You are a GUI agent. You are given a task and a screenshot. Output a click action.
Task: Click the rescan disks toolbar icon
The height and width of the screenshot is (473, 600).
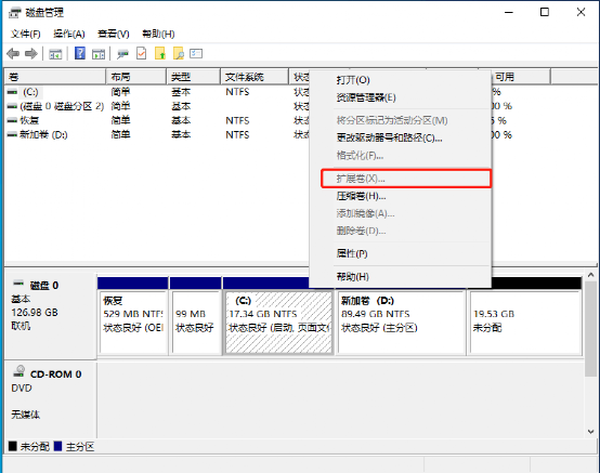(x=123, y=53)
